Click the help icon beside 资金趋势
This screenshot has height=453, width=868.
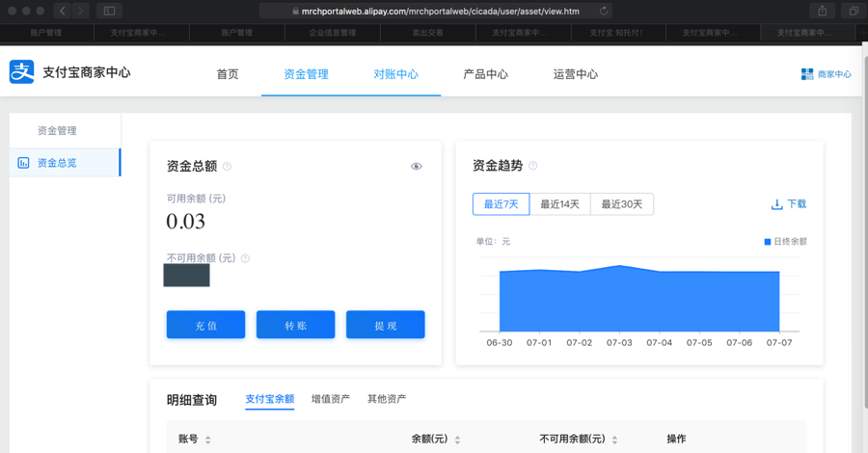[x=532, y=166]
